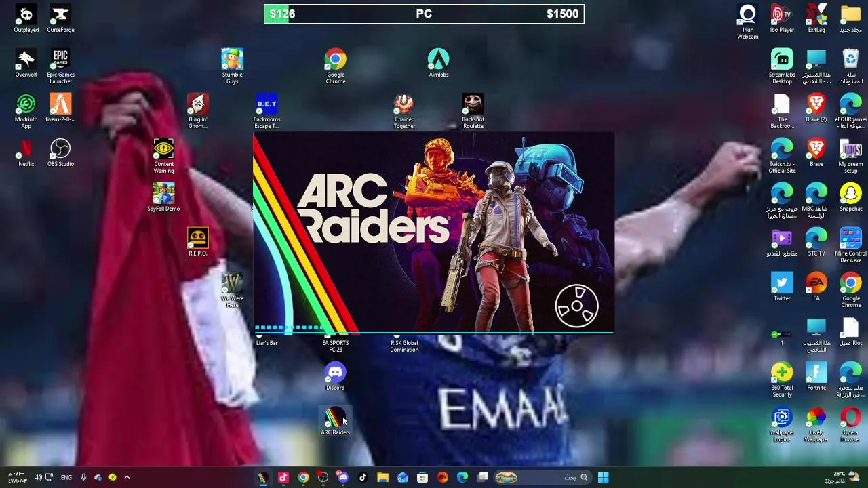868x488 pixels.
Task: Open the Wallpaper Engine icon
Action: [782, 424]
